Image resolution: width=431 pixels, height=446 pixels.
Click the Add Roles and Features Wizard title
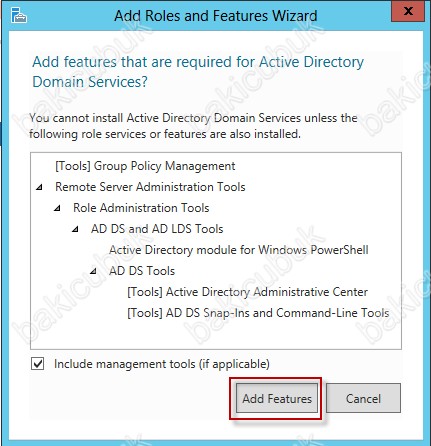pyautogui.click(x=215, y=16)
